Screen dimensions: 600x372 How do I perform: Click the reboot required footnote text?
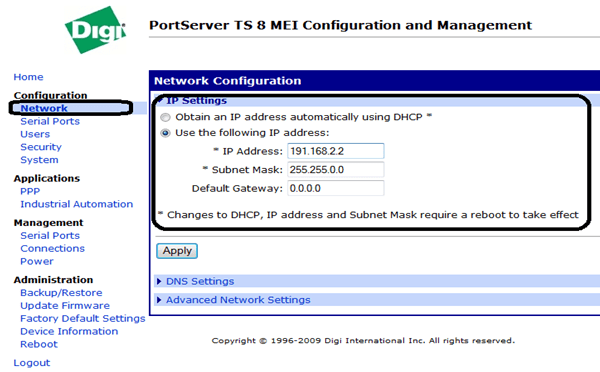coord(368,215)
